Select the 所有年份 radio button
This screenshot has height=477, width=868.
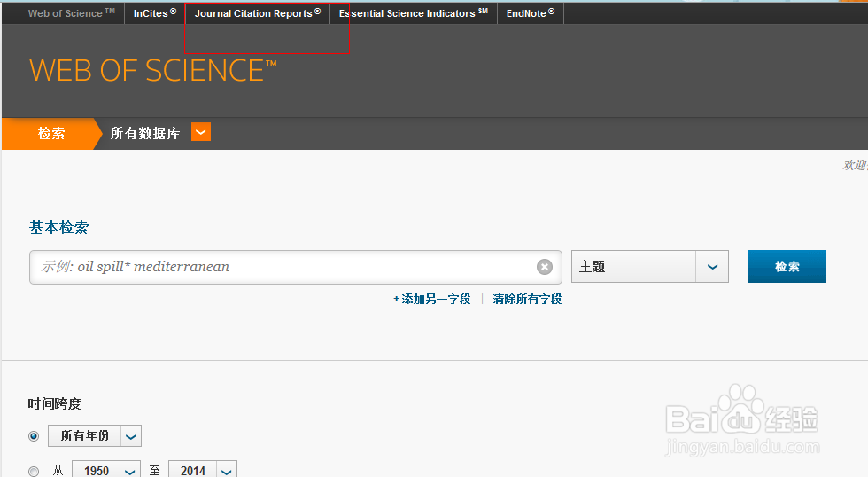34,436
